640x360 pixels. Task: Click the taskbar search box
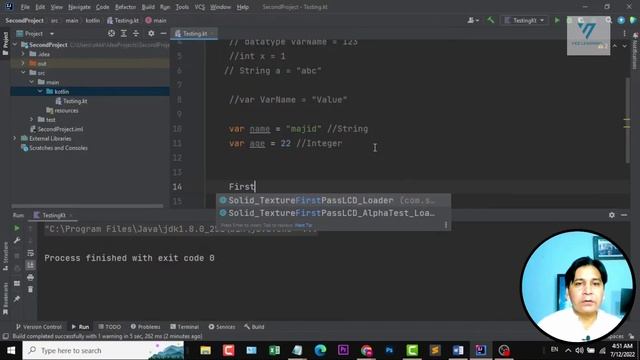point(103,350)
